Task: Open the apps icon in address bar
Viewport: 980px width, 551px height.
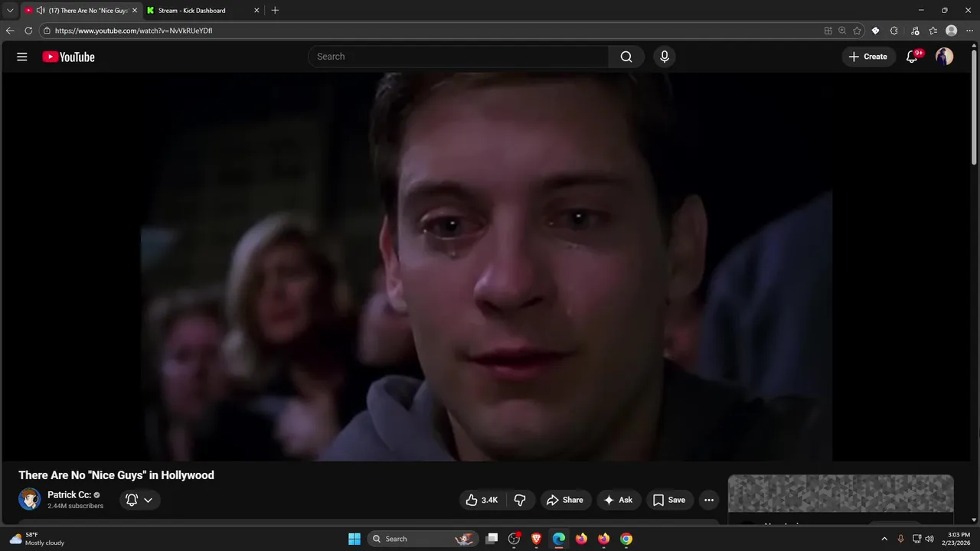Action: click(x=828, y=31)
